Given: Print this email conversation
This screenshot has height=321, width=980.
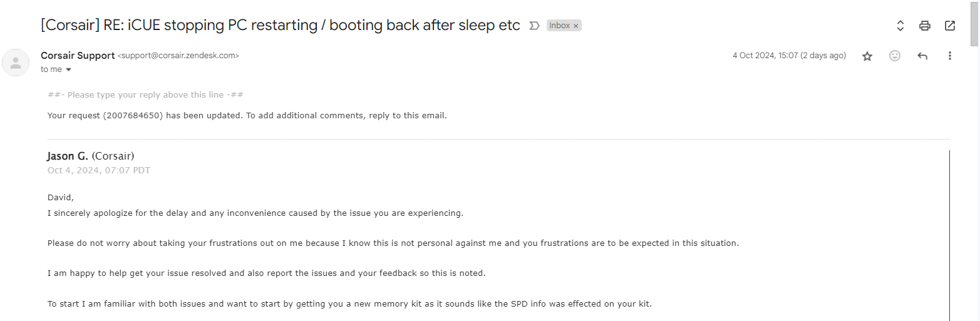Looking at the screenshot, I should point(925,26).
